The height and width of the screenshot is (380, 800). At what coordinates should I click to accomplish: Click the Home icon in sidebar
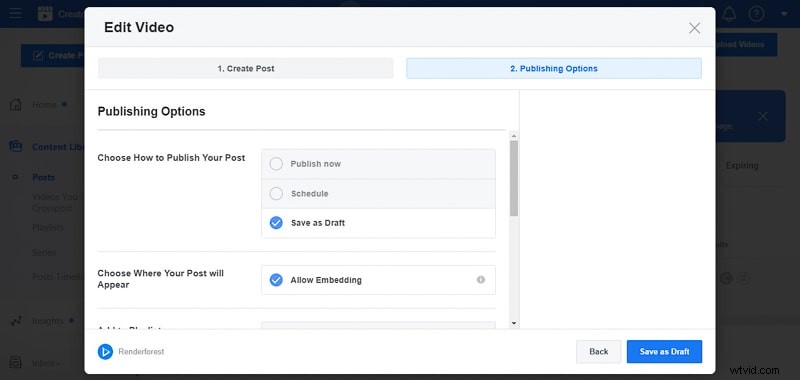click(x=16, y=105)
